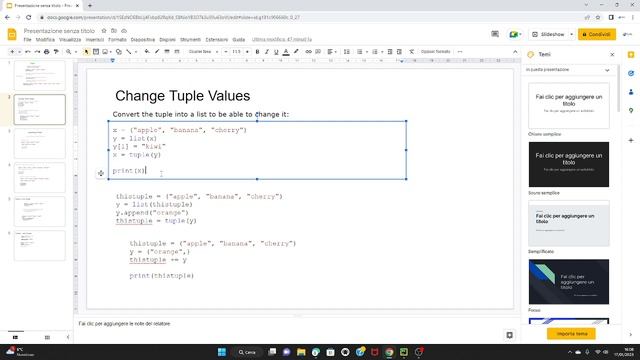The height and width of the screenshot is (360, 640).
Task: Click the insert image icon
Action: pos(105,52)
